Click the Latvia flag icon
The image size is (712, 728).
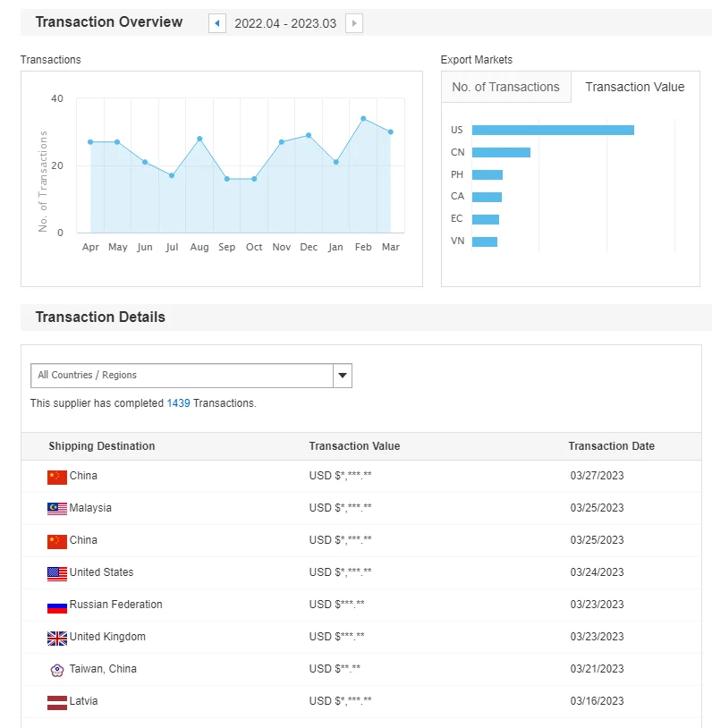coord(57,702)
